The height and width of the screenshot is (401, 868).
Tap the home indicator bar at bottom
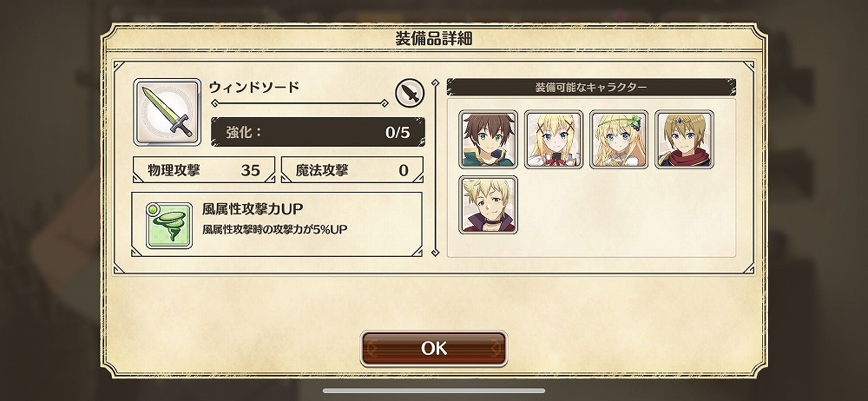pyautogui.click(x=434, y=391)
